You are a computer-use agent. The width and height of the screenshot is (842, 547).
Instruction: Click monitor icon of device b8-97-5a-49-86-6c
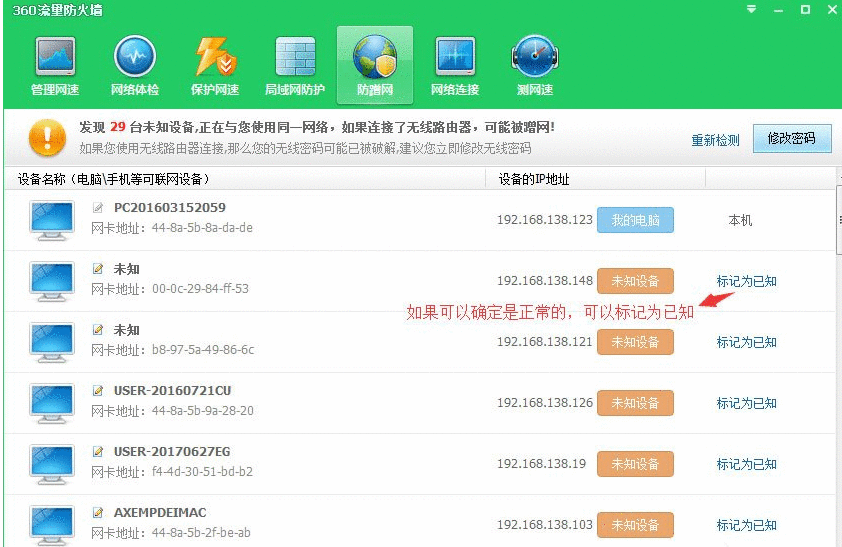(52, 342)
